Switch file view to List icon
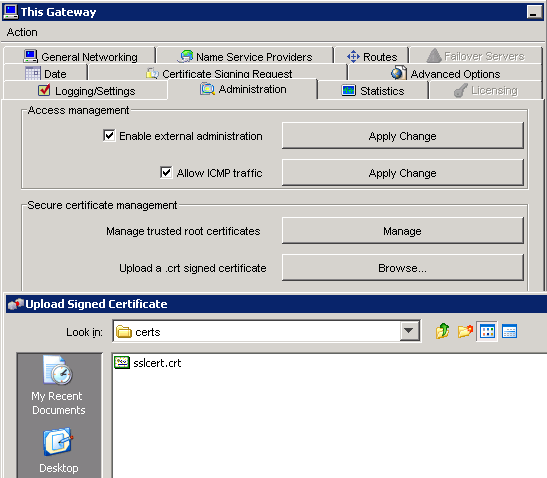 [x=487, y=331]
